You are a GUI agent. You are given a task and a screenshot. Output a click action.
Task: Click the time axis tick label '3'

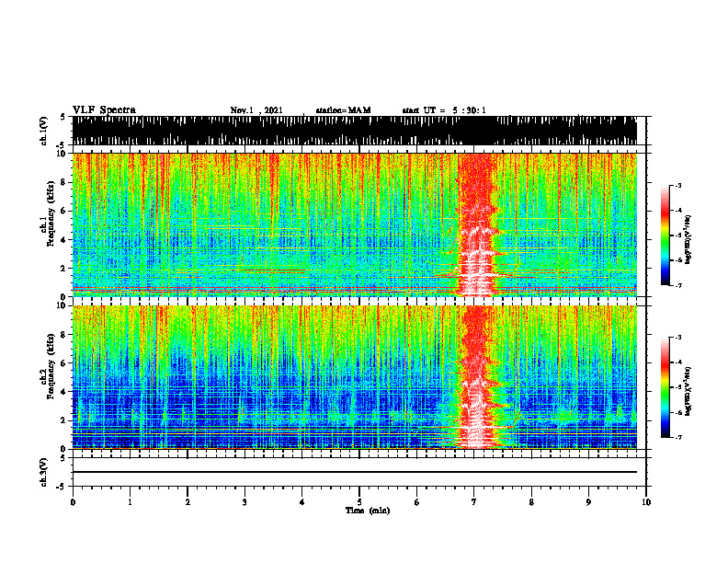245,502
